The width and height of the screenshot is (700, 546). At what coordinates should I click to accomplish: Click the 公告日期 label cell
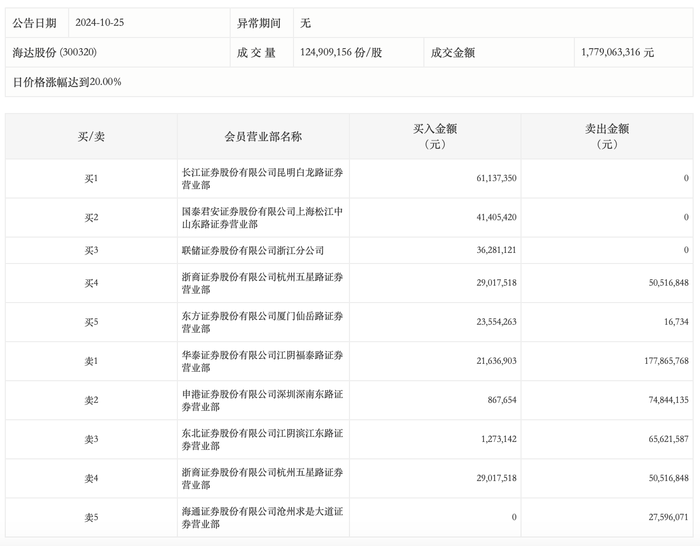tap(37, 23)
